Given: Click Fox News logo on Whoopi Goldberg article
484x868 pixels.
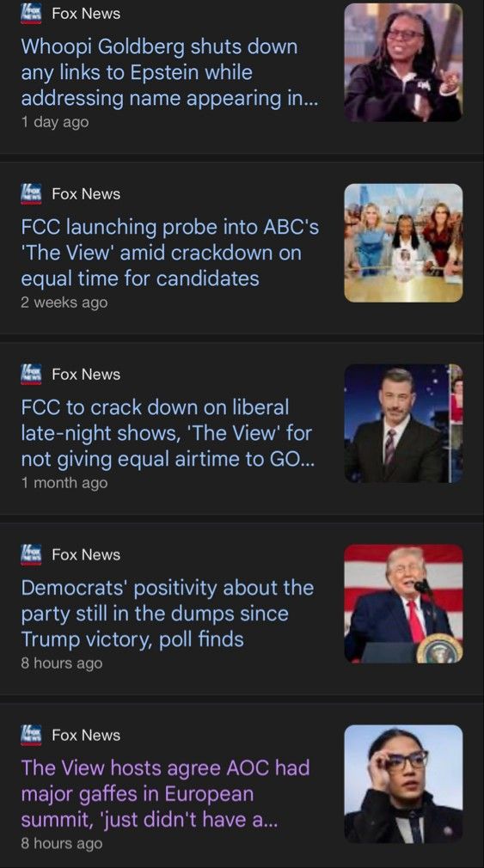Looking at the screenshot, I should pos(31,13).
